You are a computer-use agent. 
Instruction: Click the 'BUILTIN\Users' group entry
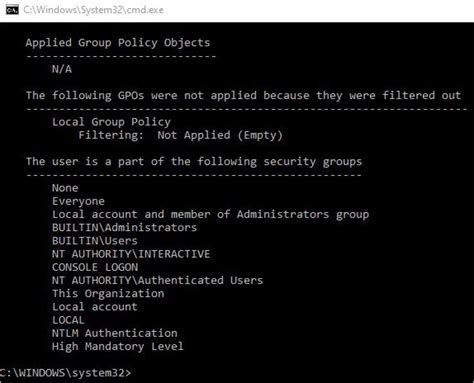(x=95, y=241)
